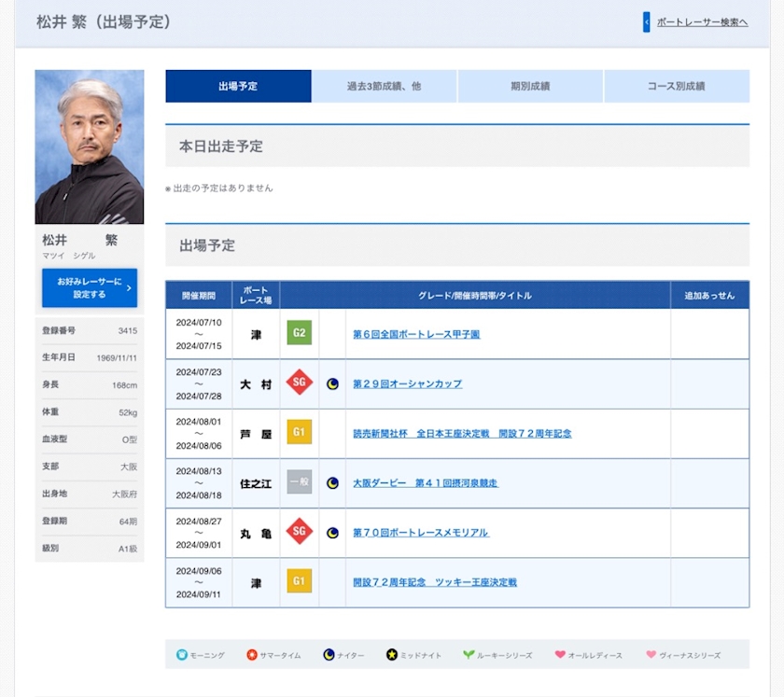Open 第７０回ボートレースメモリアル link

(x=420, y=532)
